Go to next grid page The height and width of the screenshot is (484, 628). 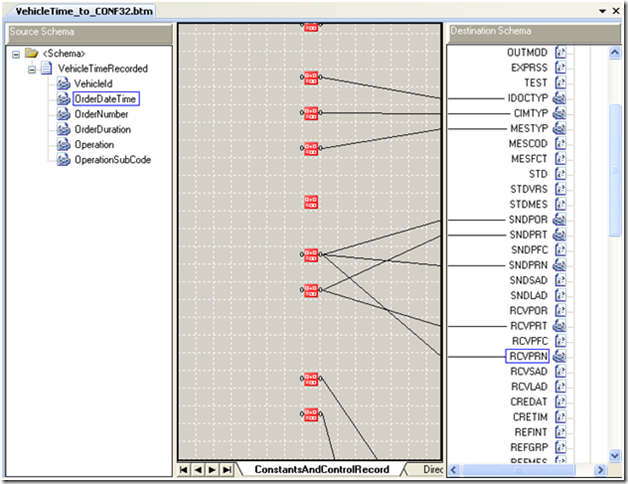point(212,470)
